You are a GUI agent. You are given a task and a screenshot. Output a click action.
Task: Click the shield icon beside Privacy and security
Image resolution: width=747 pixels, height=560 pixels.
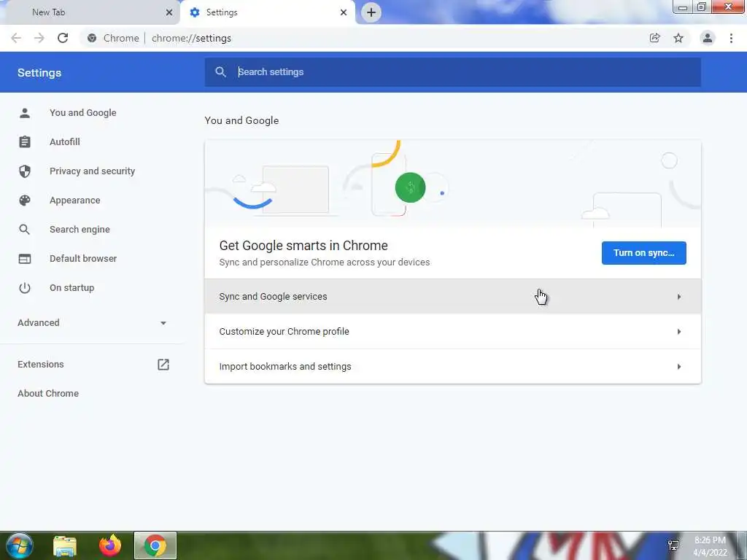(x=25, y=171)
